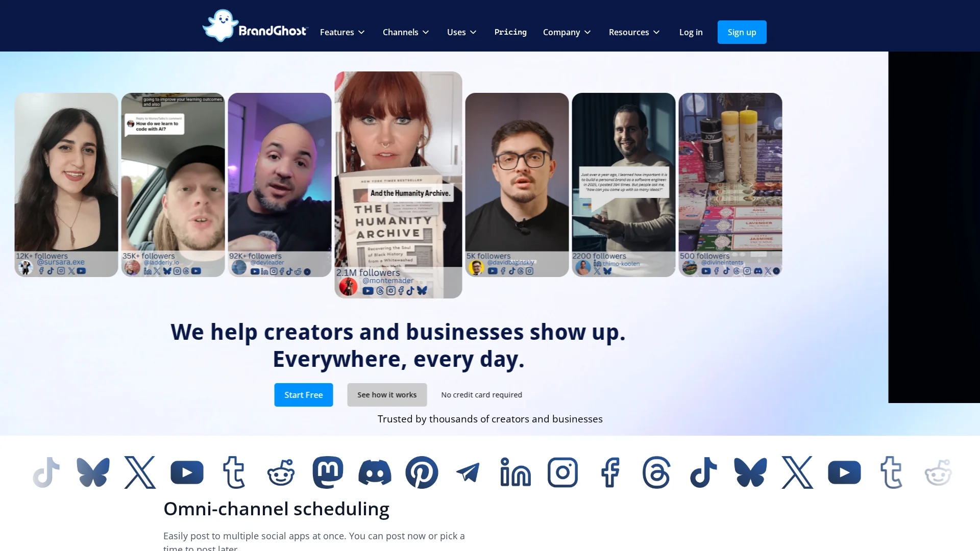
Task: Click the Bluesky icon right after the dark TikTok icon
Action: pyautogui.click(x=750, y=472)
